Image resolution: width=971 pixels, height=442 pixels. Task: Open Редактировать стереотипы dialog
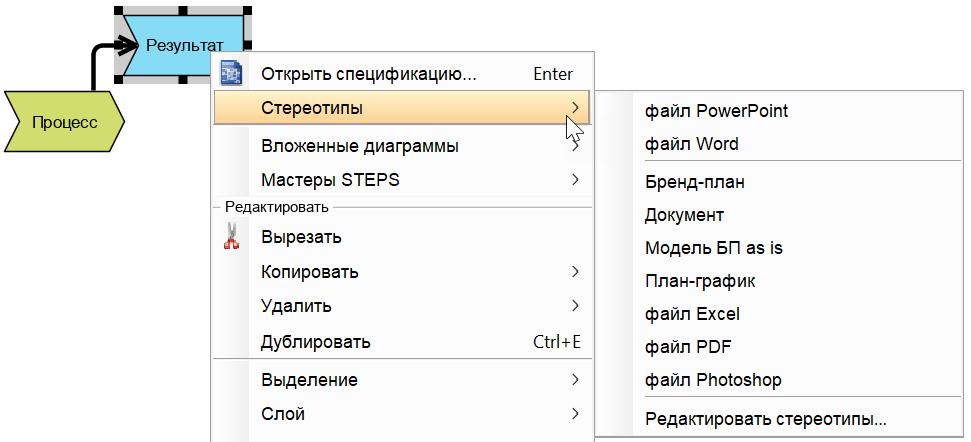(766, 419)
